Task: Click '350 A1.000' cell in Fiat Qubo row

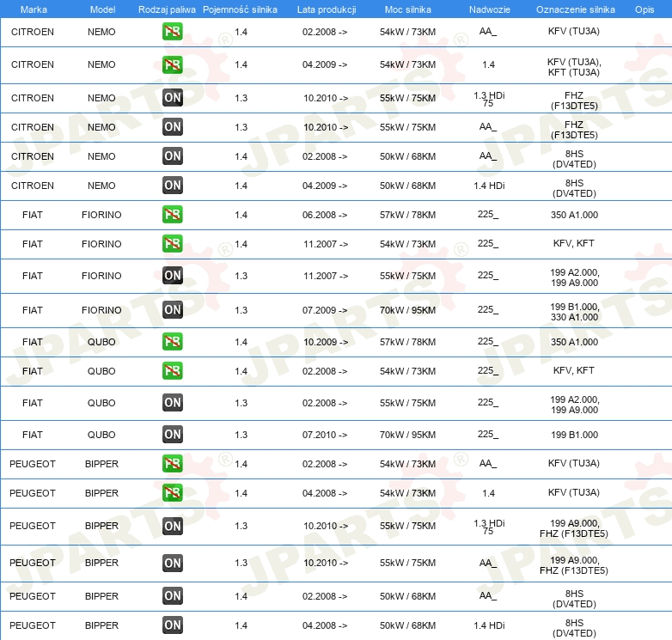Action: tap(574, 342)
